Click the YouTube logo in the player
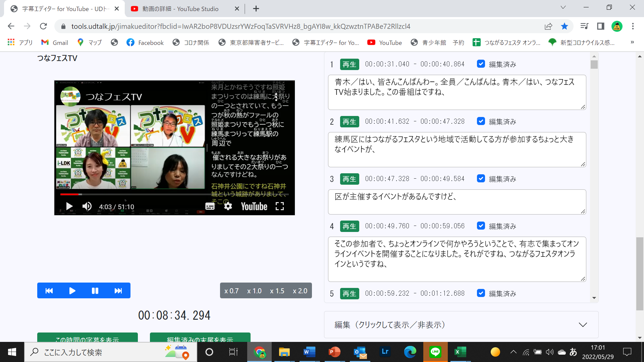 [x=254, y=206]
